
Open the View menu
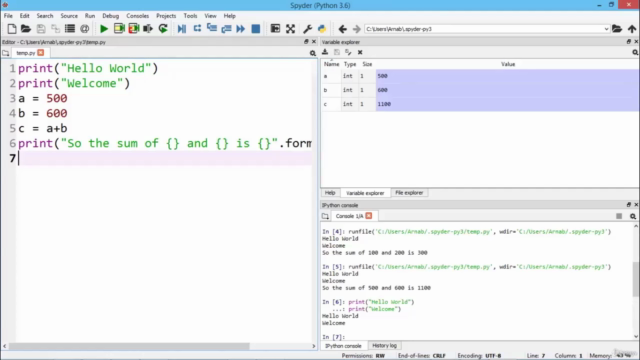[211, 16]
